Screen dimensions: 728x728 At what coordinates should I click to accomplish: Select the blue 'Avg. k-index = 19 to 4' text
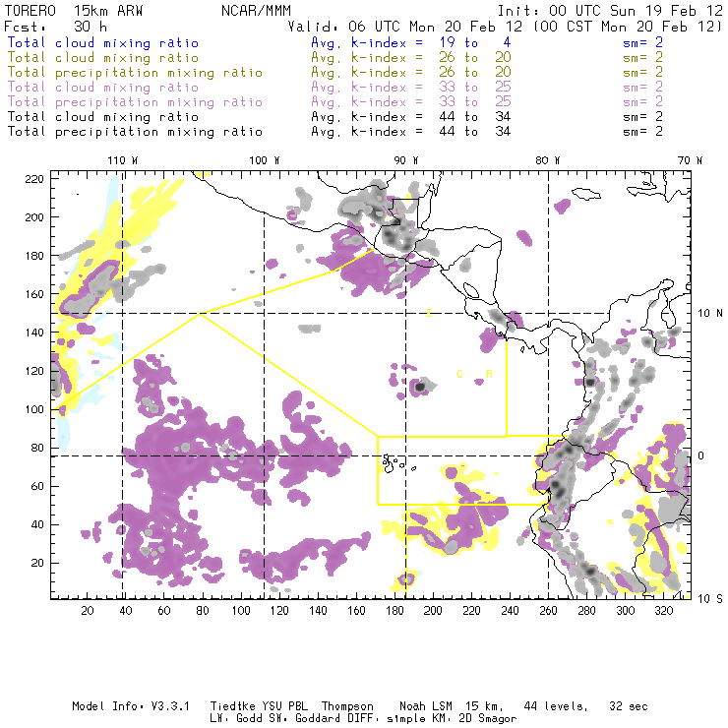pos(411,42)
